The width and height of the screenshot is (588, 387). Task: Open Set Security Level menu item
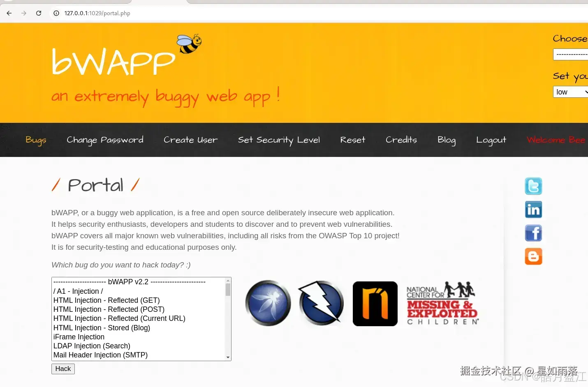point(279,140)
